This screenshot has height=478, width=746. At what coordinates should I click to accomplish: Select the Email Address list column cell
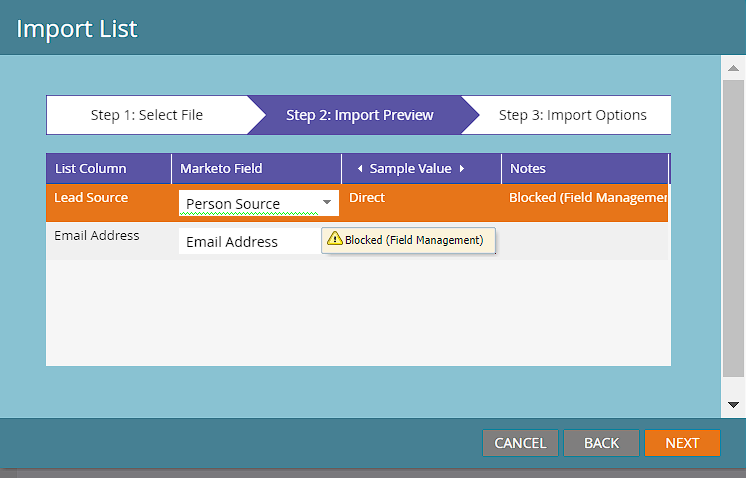[x=97, y=235]
